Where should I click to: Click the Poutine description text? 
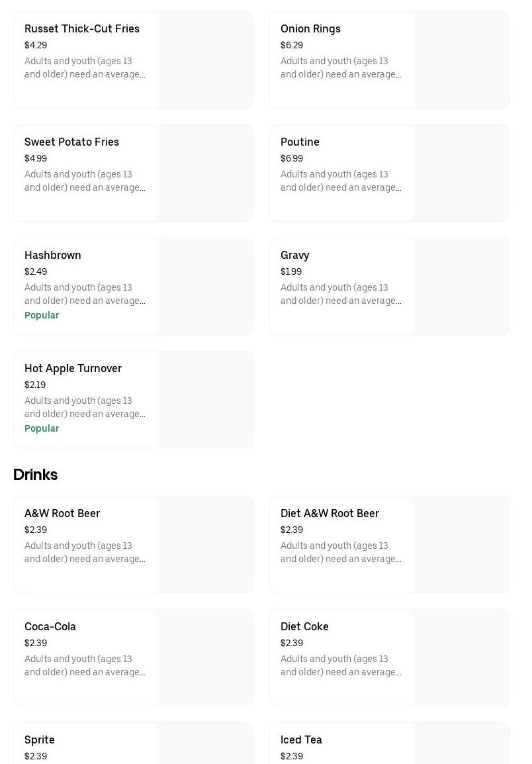coord(341,181)
